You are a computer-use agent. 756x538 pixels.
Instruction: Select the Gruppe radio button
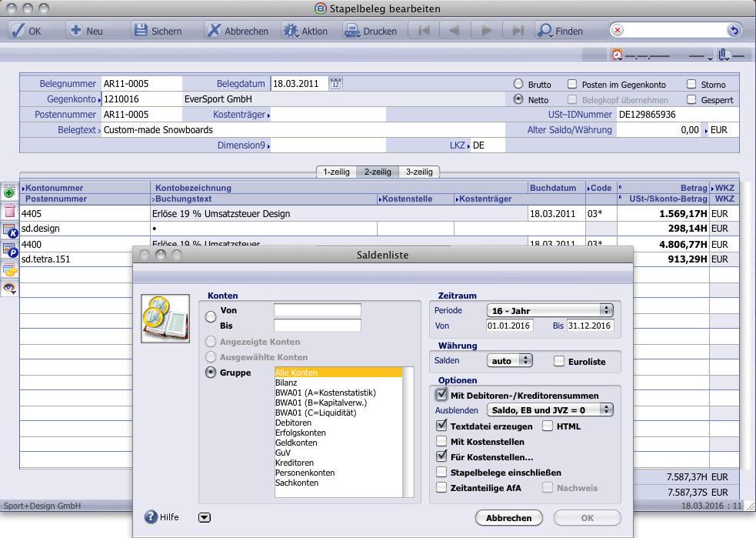click(x=211, y=372)
